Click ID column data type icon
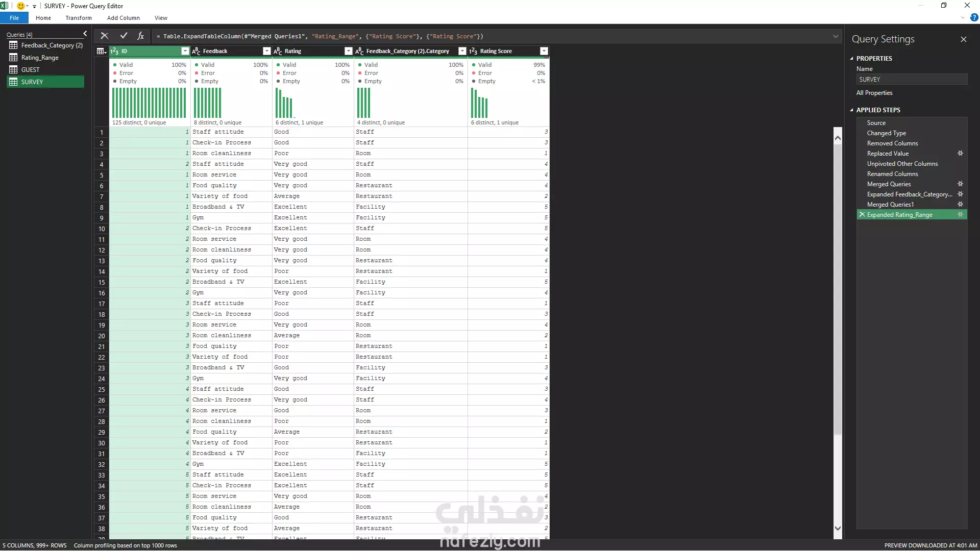This screenshot has height=551, width=980. click(x=114, y=51)
